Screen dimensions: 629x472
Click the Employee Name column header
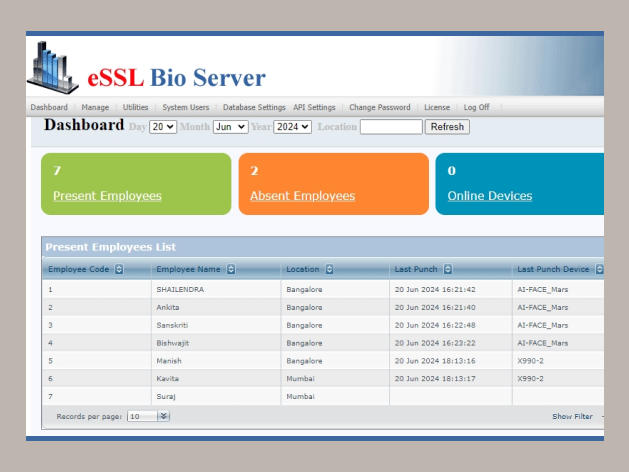(x=188, y=269)
